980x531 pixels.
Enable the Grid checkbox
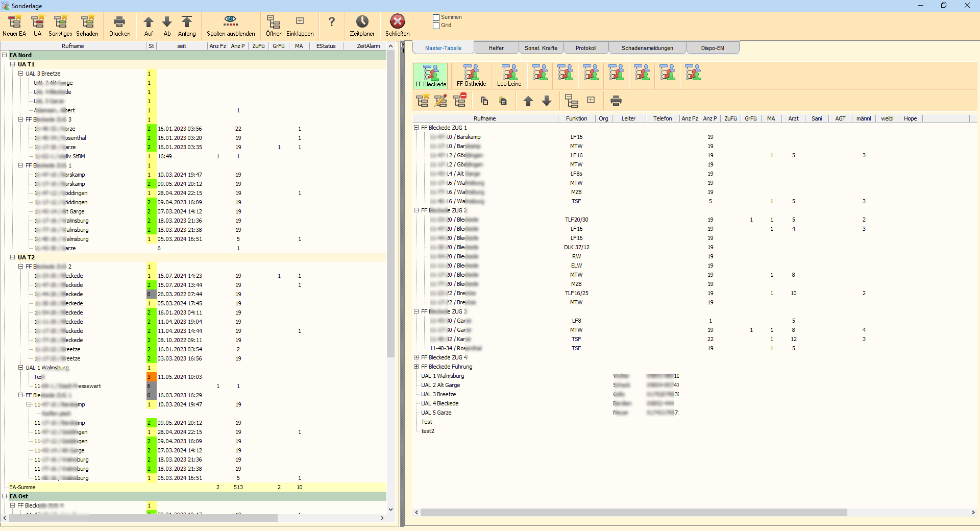click(436, 26)
